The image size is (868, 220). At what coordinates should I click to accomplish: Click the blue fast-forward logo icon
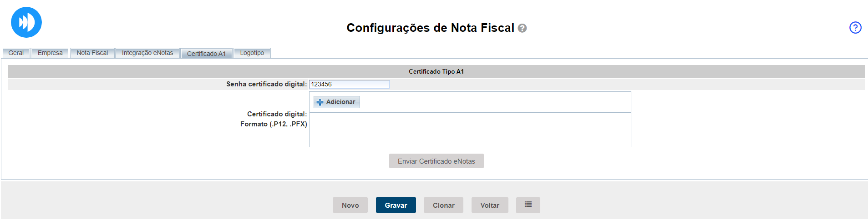(x=26, y=22)
